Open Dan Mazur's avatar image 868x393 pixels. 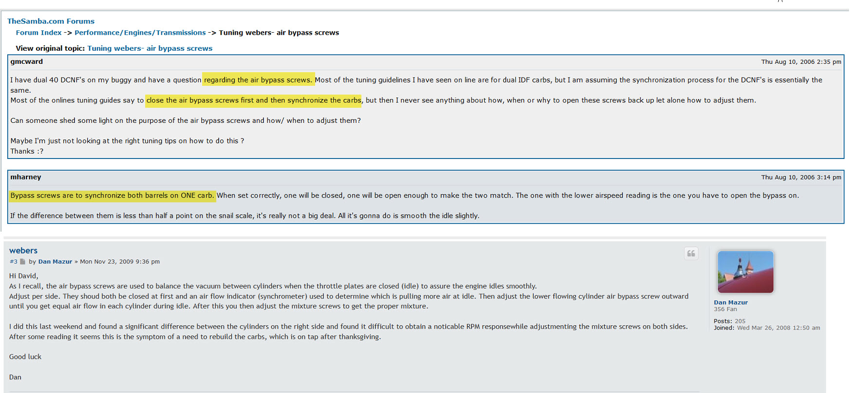pyautogui.click(x=745, y=272)
